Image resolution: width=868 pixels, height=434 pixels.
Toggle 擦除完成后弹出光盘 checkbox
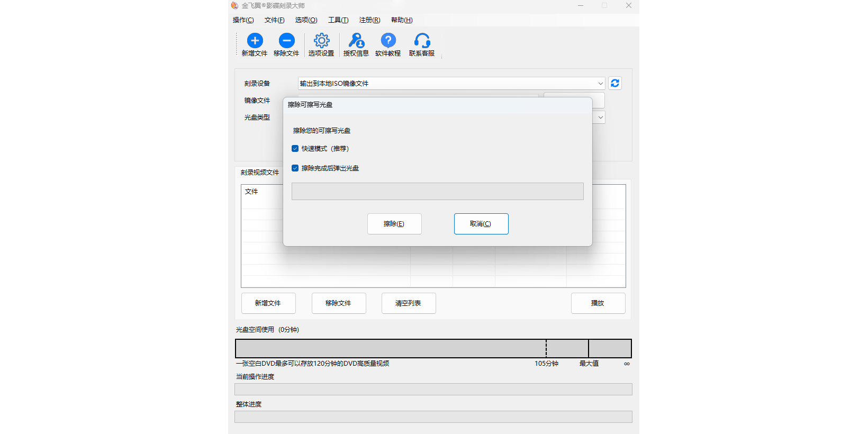(x=295, y=168)
